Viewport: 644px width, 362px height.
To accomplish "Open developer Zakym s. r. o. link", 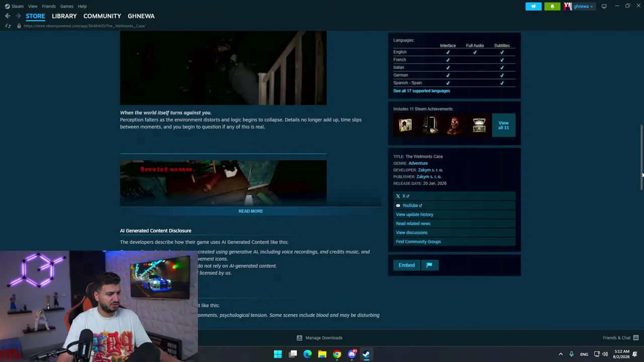I will pos(430,170).
